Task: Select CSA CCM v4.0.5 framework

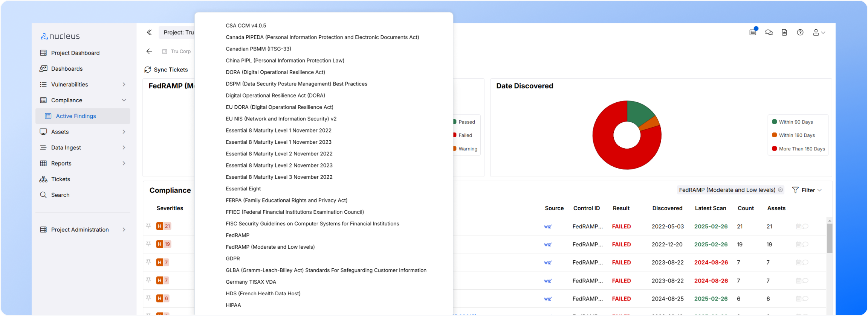Action: coord(246,26)
